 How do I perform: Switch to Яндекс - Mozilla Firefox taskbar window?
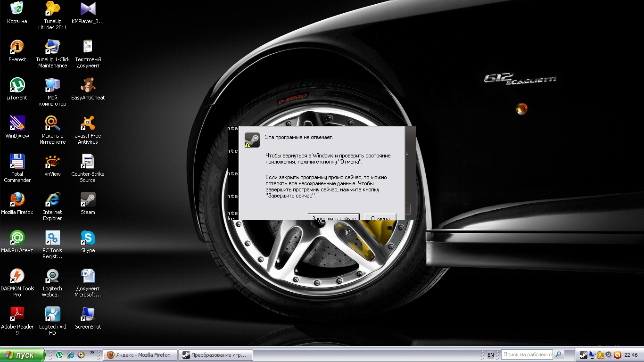tap(140, 355)
